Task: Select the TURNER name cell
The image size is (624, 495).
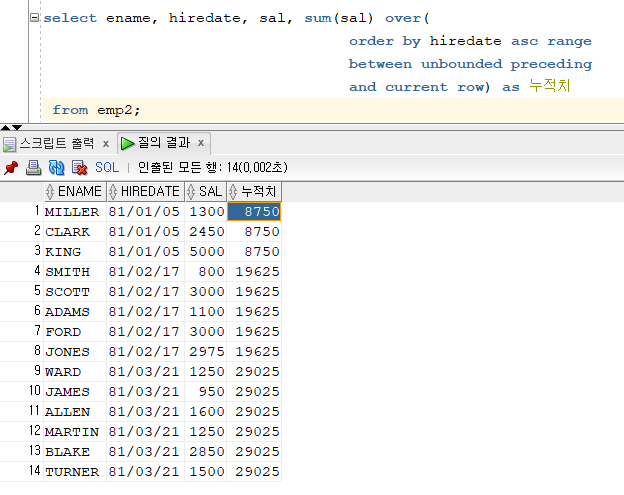Action: (x=75, y=472)
